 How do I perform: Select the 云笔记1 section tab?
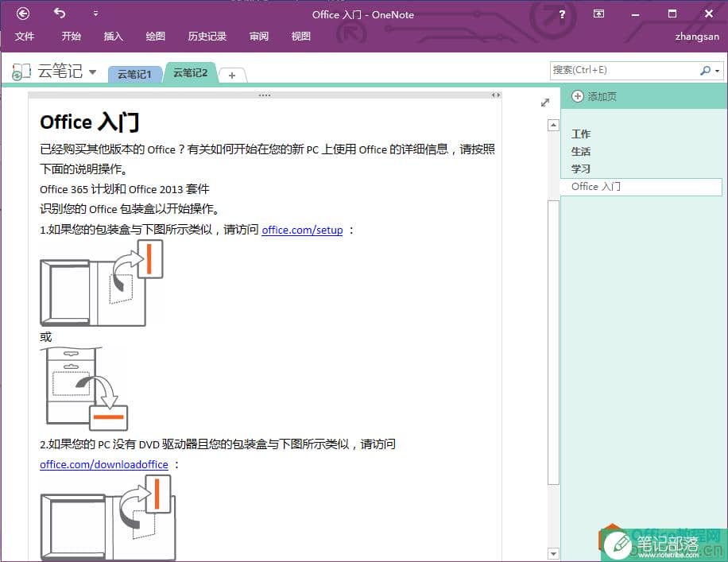[134, 74]
